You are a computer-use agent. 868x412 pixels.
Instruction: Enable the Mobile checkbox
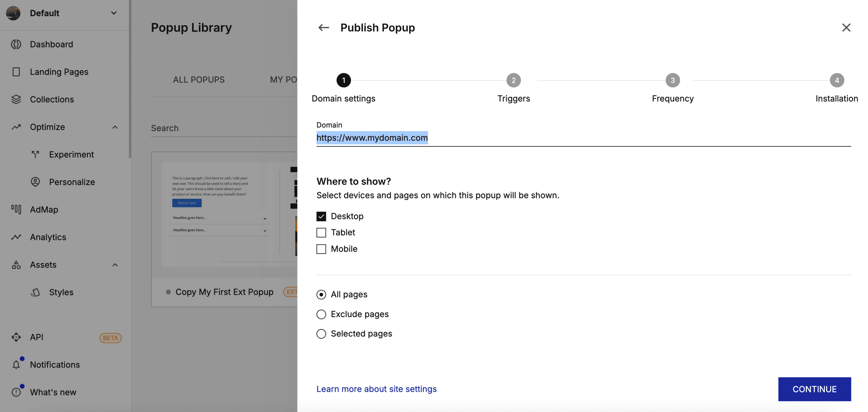[321, 249]
